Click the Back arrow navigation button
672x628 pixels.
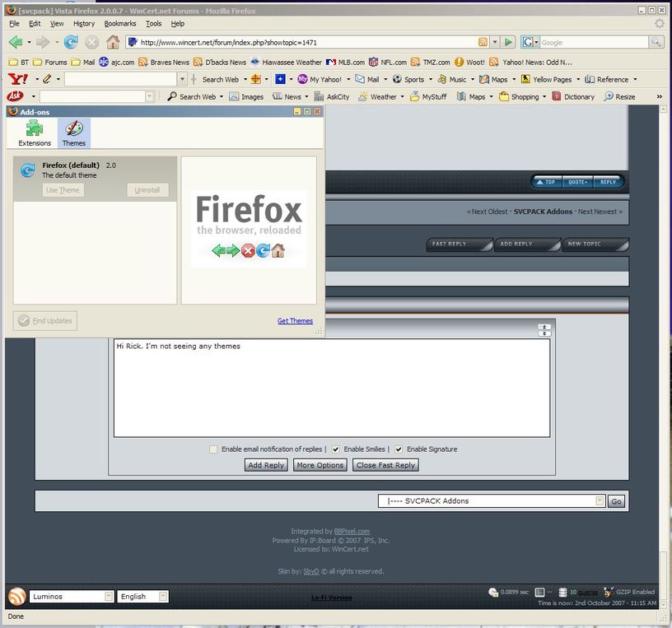tap(15, 42)
